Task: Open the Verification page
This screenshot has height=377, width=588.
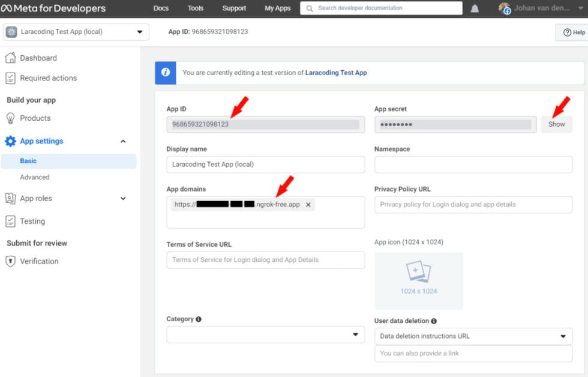Action: click(39, 262)
